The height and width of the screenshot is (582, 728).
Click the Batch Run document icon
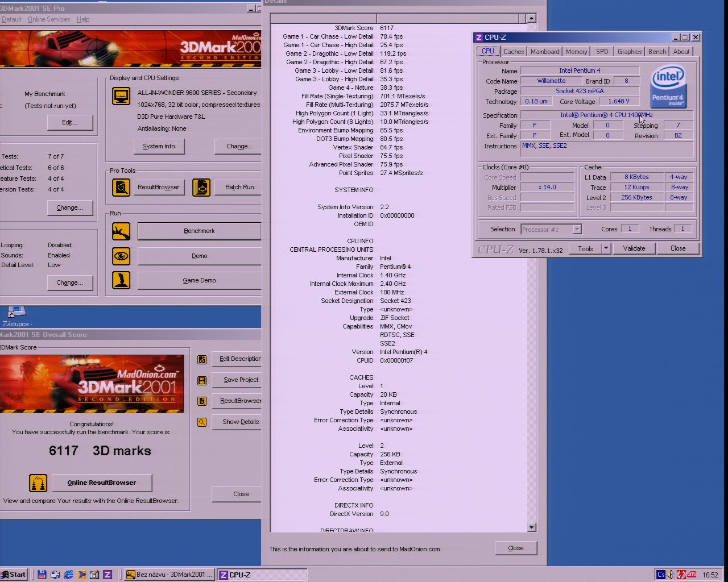[201, 187]
